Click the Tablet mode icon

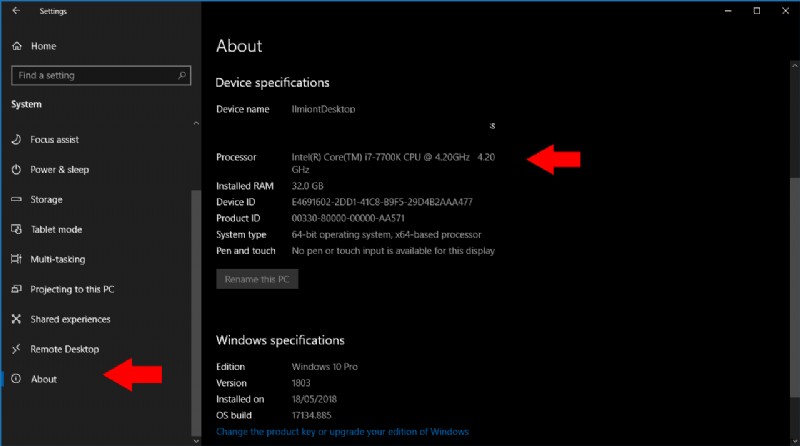(x=16, y=229)
